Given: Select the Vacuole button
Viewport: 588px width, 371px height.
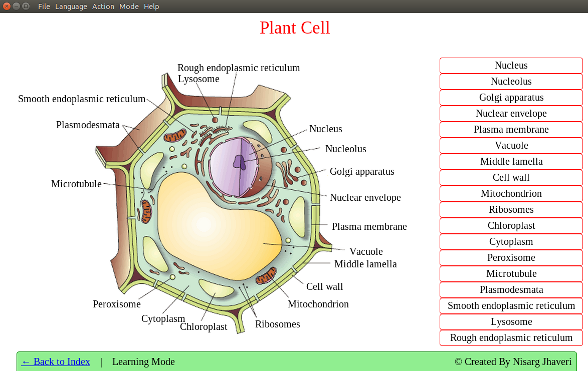Looking at the screenshot, I should point(511,145).
